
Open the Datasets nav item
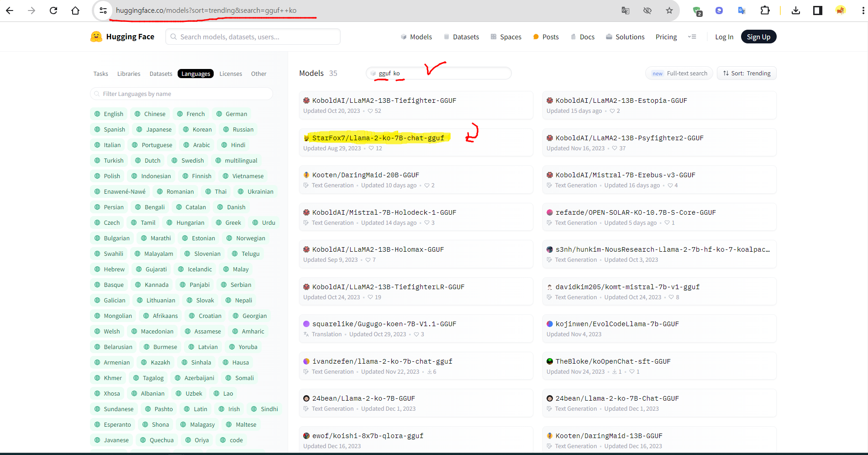[461, 37]
